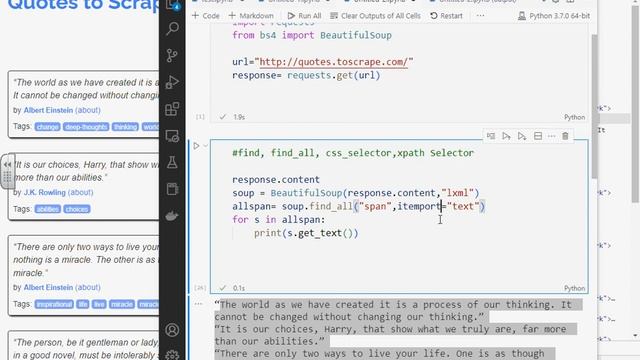Open the Docker whale view
Screen dimensions: 640x360
[x=172, y=216]
